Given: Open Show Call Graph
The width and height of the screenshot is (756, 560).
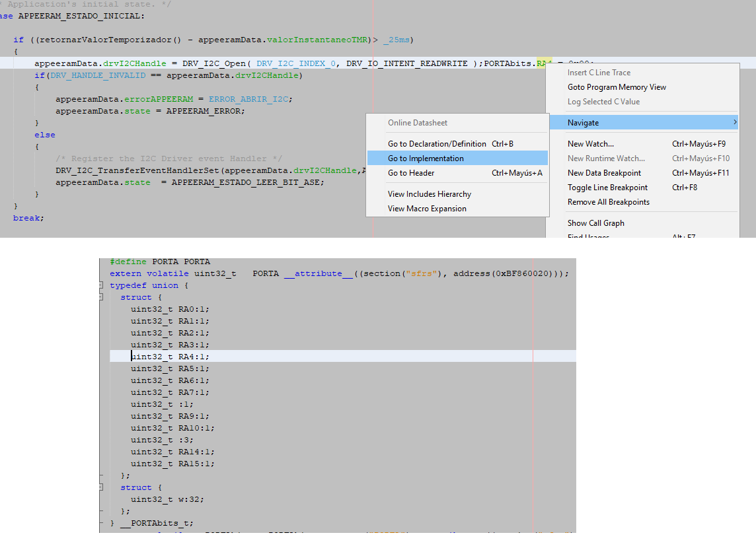Looking at the screenshot, I should (x=643, y=223).
